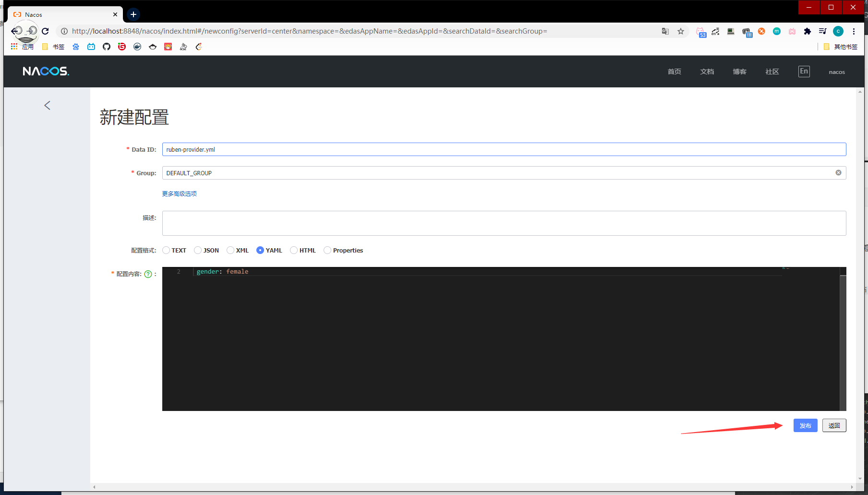Click the back arrow in left sidebar
Image resolution: width=868 pixels, height=495 pixels.
pos(47,106)
